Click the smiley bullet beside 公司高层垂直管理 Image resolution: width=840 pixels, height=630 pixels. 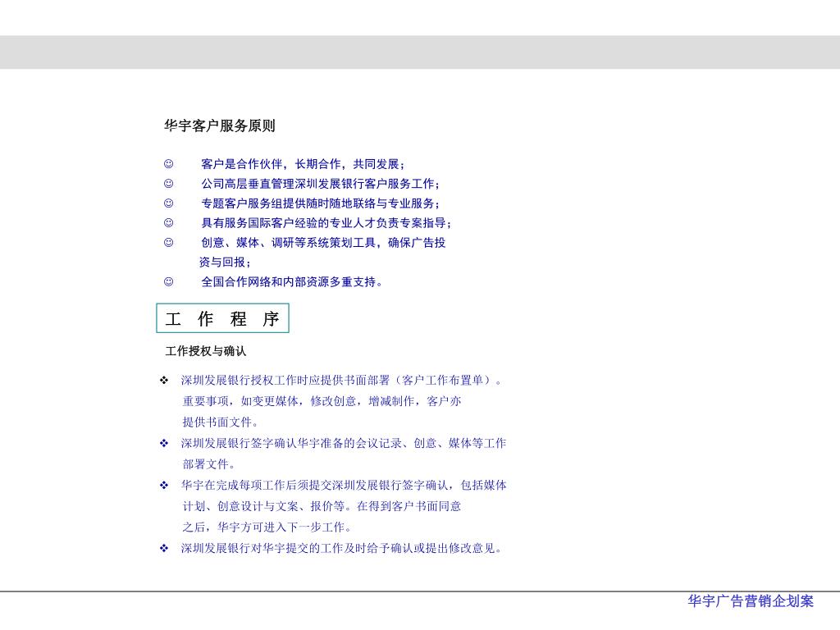pos(169,183)
